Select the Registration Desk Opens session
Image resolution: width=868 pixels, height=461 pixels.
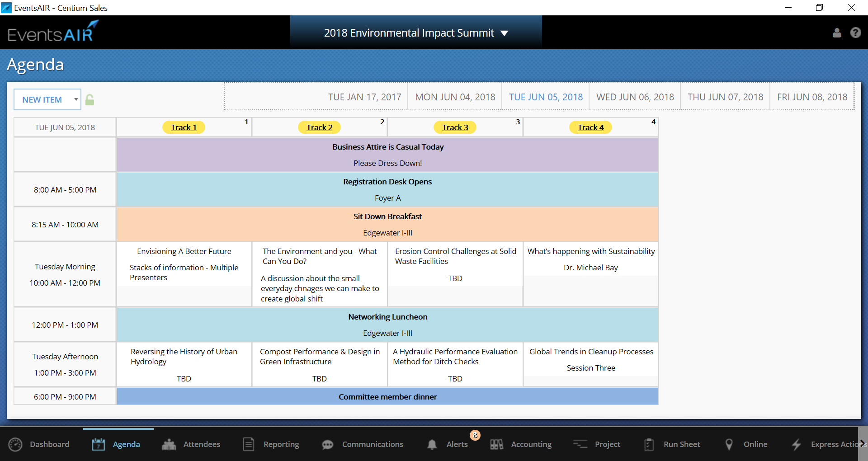[x=387, y=189]
